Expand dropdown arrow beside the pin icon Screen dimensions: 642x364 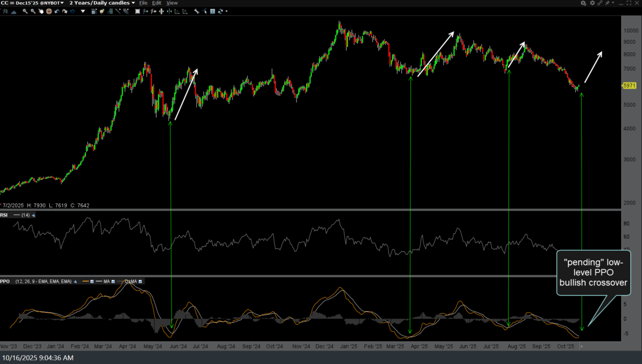point(613,3)
